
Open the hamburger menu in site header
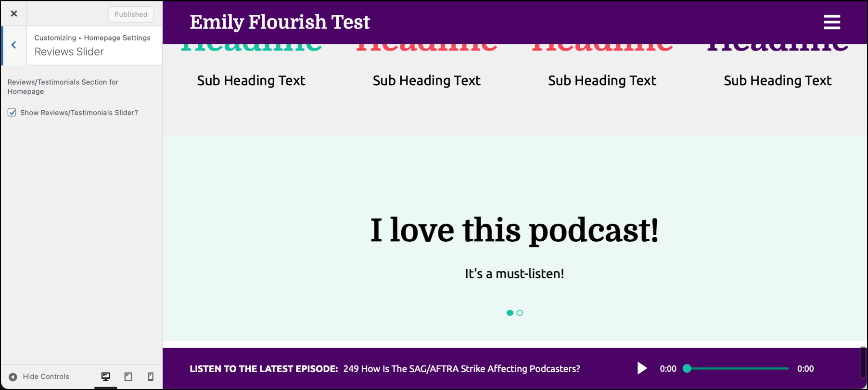coord(831,22)
